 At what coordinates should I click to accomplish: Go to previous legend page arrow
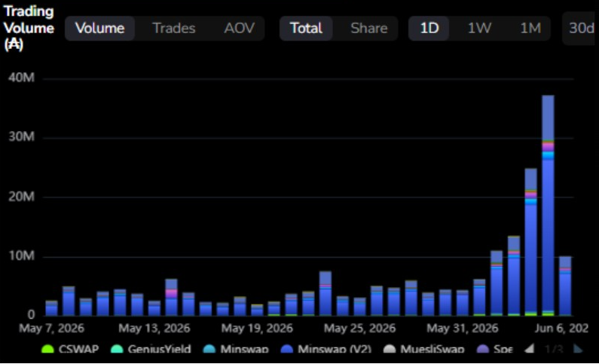point(529,348)
